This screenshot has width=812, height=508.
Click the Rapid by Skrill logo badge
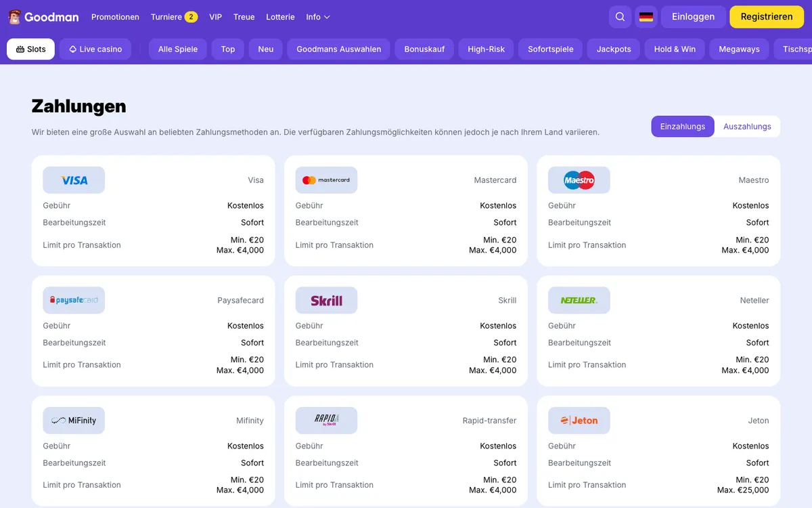pos(326,421)
